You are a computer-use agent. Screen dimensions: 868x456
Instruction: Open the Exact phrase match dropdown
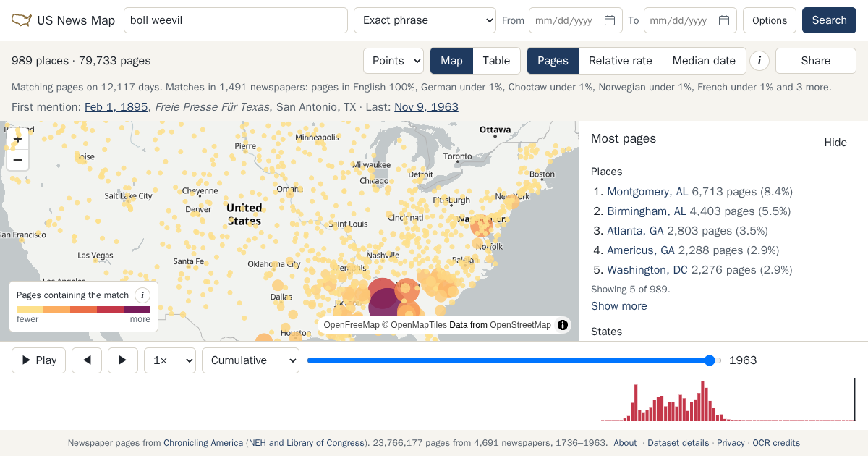pyautogui.click(x=425, y=20)
